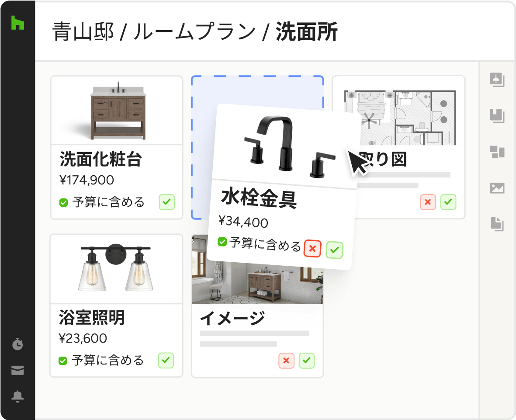516x420 pixels.
Task: Open the notifications bell icon
Action: [x=17, y=396]
